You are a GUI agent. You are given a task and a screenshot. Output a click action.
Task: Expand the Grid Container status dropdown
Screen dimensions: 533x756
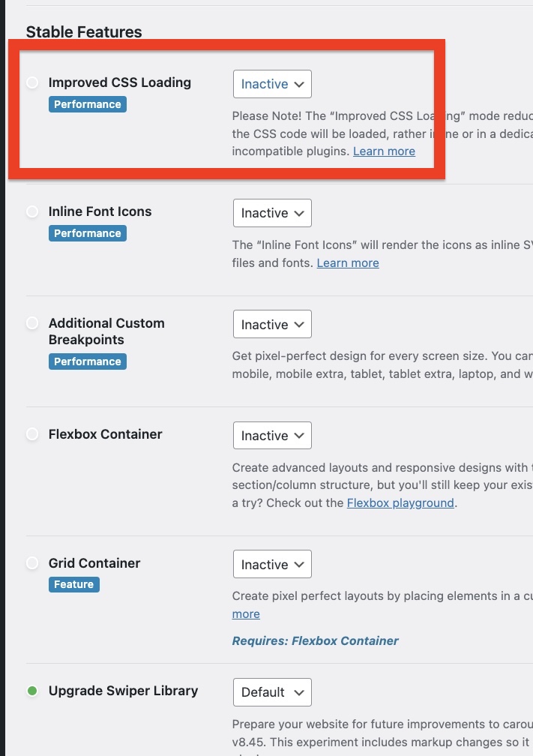click(x=272, y=565)
